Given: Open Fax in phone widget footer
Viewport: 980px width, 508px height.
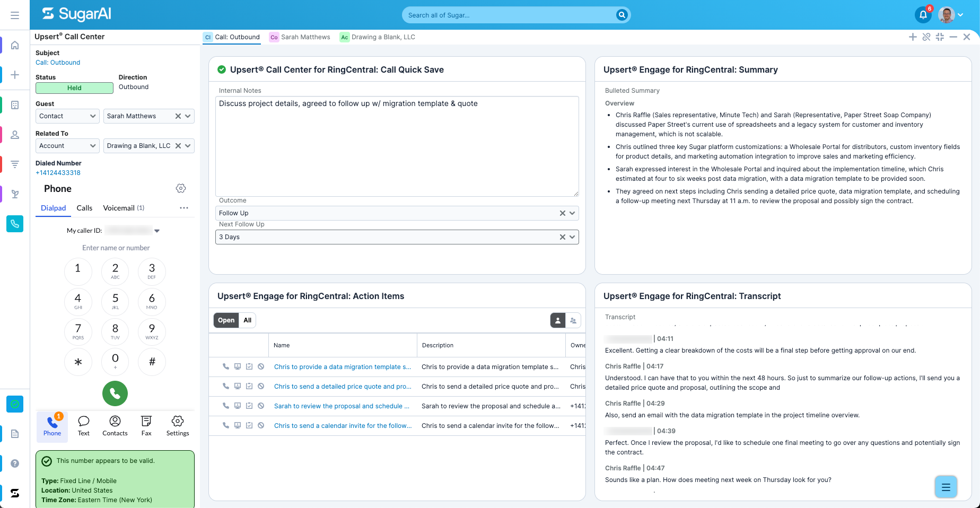Looking at the screenshot, I should point(146,426).
